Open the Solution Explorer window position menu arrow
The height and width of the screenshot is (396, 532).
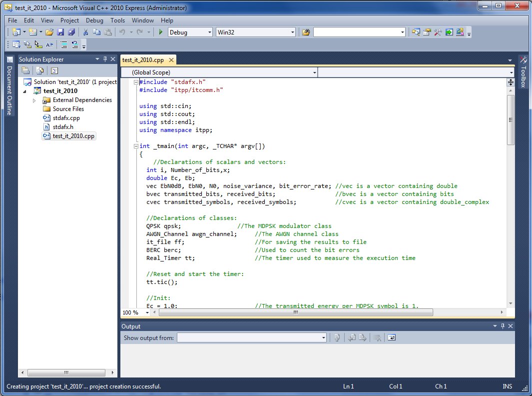(97, 59)
